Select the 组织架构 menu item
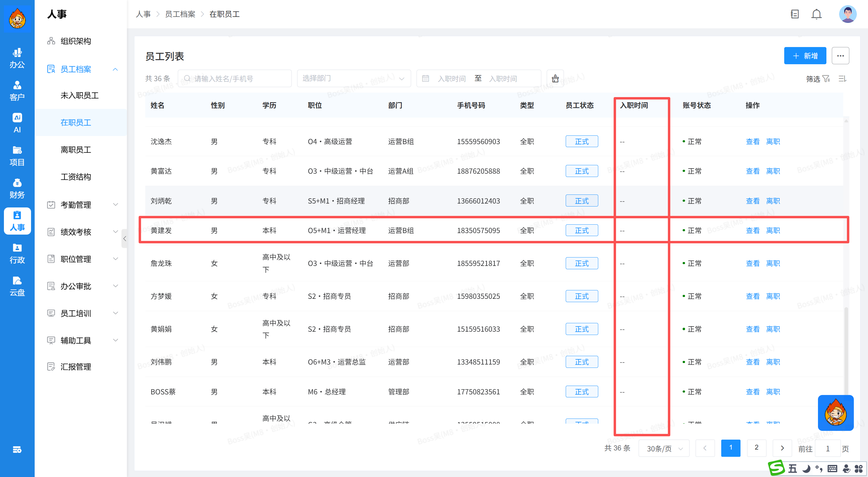Image resolution: width=868 pixels, height=477 pixels. click(76, 41)
